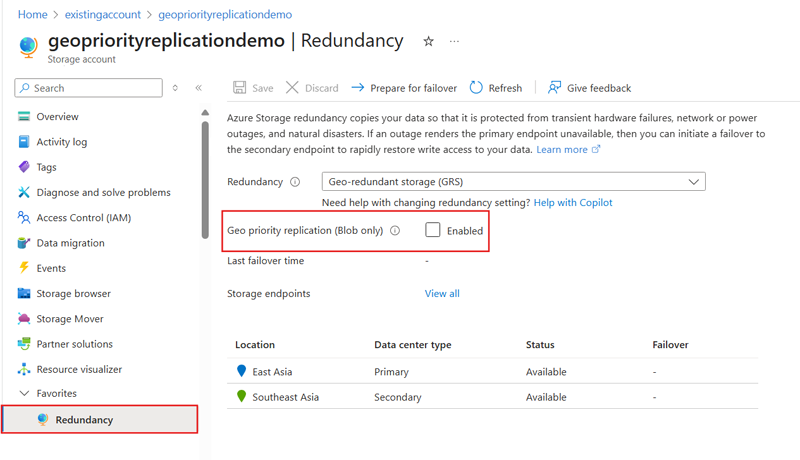Enable the Geo priority replication checkbox
800x460 pixels.
(x=433, y=230)
